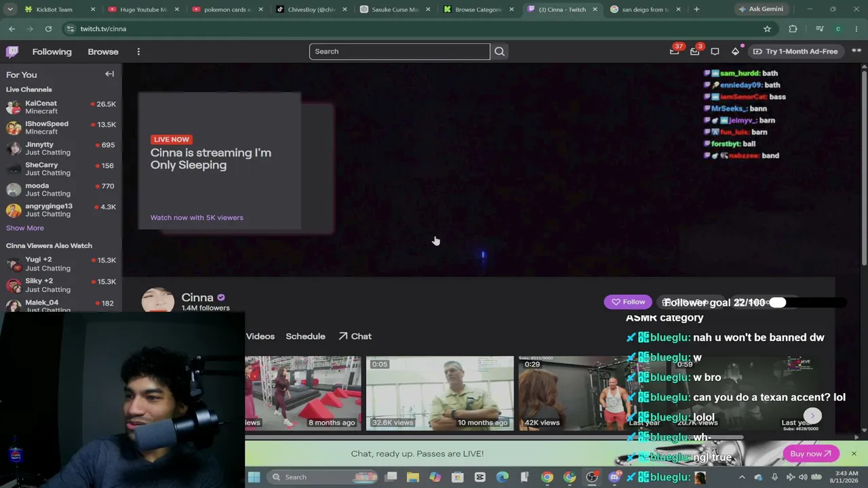The width and height of the screenshot is (868, 488).
Task: Open a new browser tab
Action: coord(696,9)
